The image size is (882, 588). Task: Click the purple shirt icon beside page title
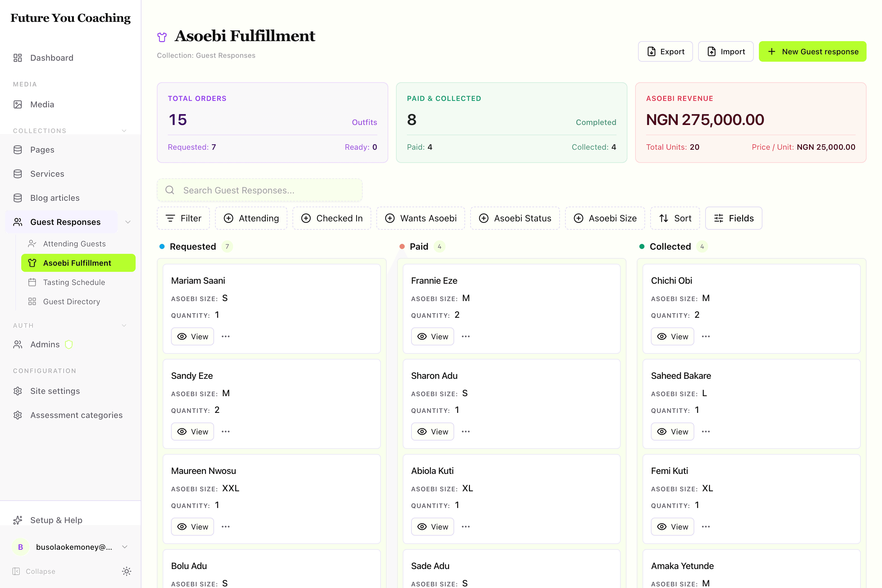162,37
